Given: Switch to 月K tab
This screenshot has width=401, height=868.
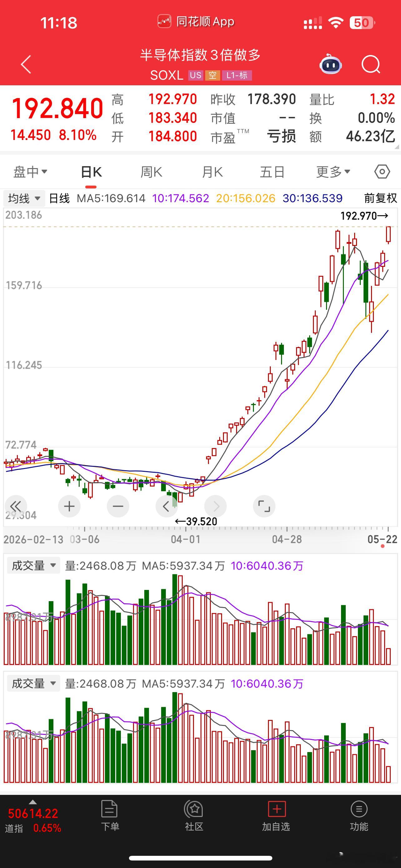Looking at the screenshot, I should pyautogui.click(x=212, y=172).
